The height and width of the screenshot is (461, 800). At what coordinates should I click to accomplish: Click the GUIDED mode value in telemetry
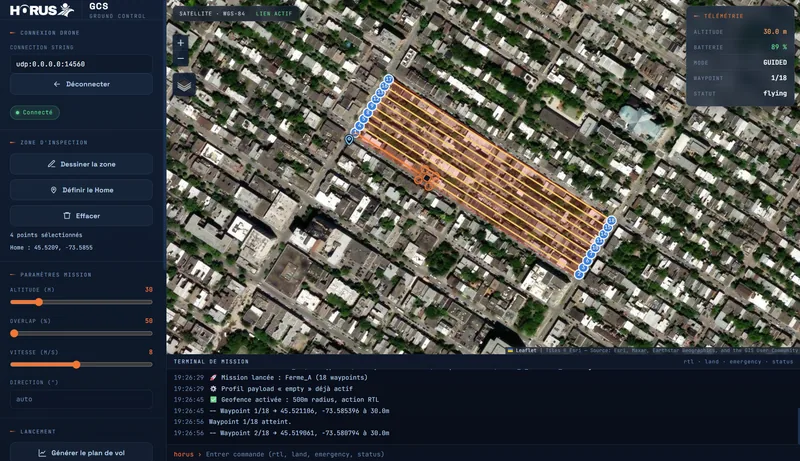click(x=774, y=62)
